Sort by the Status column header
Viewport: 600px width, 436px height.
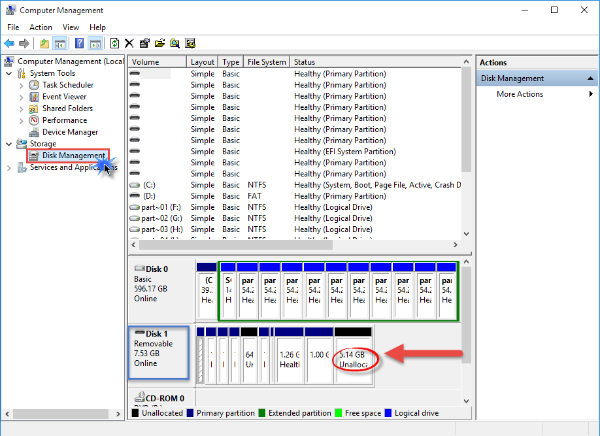point(375,62)
